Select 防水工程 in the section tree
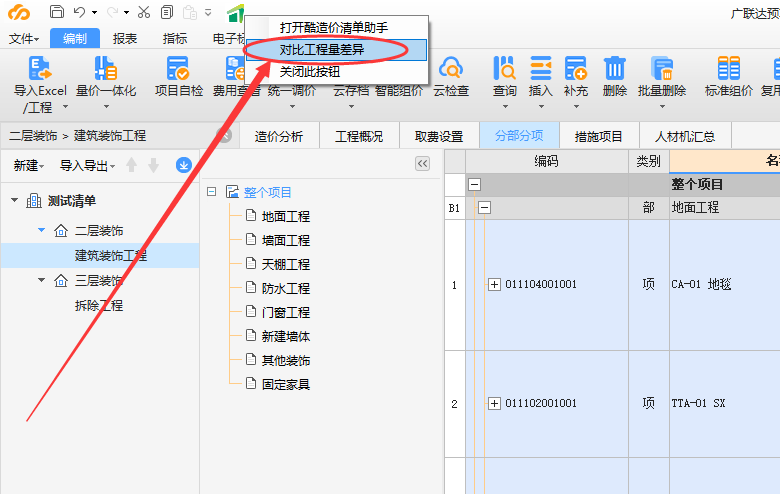This screenshot has height=494, width=780. point(285,288)
